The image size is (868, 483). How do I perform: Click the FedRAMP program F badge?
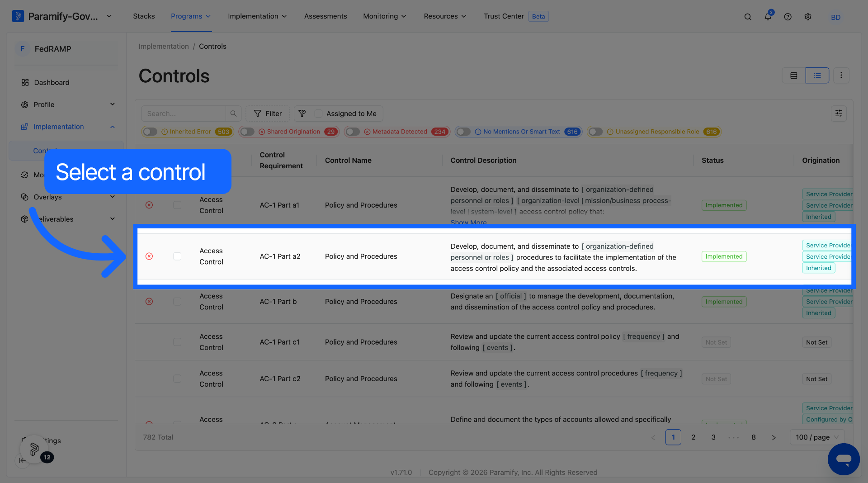(x=23, y=49)
